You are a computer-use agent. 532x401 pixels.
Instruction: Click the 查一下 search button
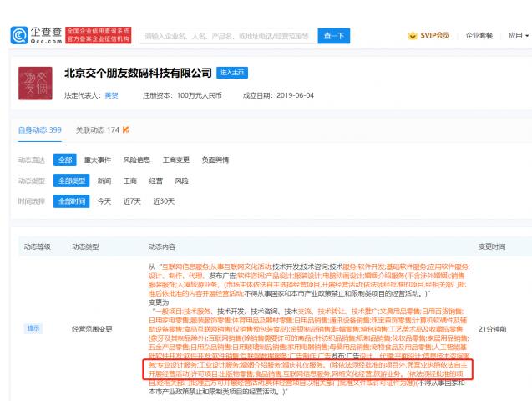pos(334,36)
